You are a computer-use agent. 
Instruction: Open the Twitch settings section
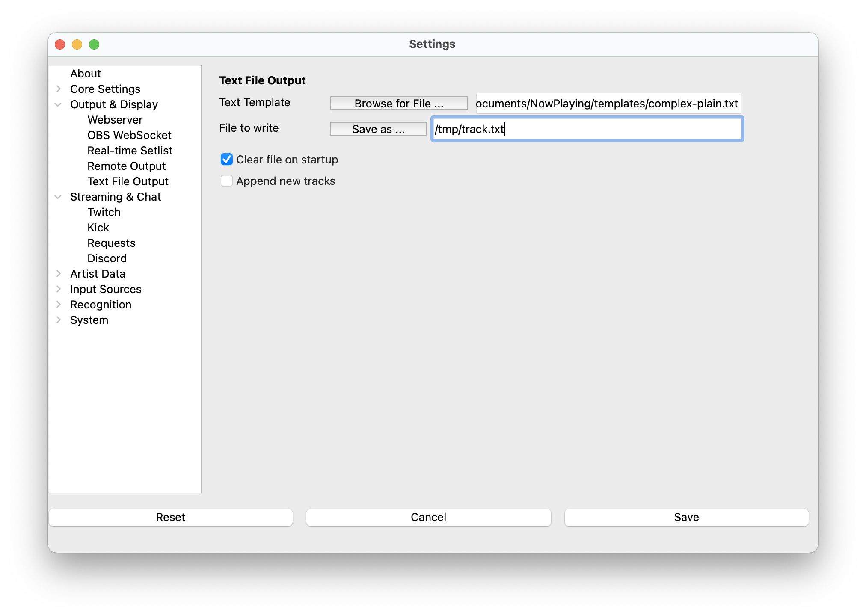tap(104, 212)
